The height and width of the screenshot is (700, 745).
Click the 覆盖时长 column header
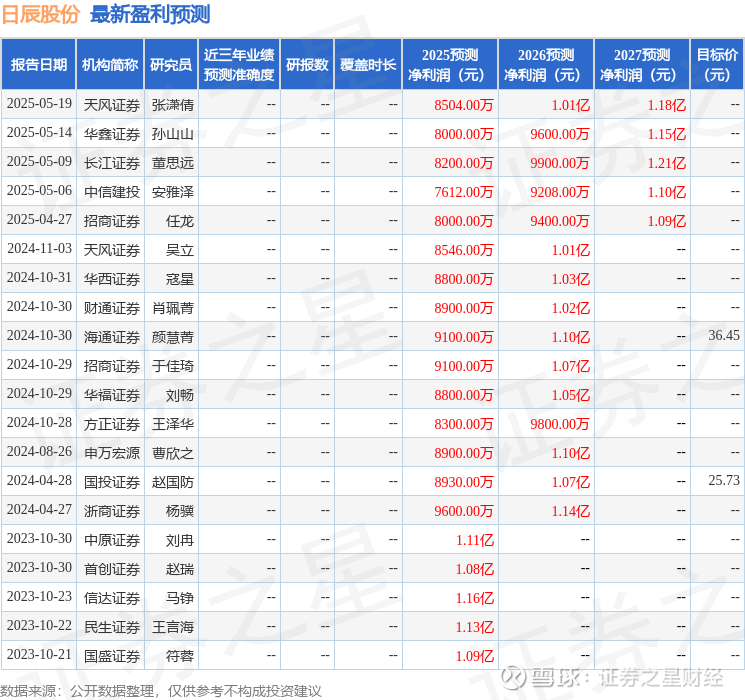click(368, 65)
